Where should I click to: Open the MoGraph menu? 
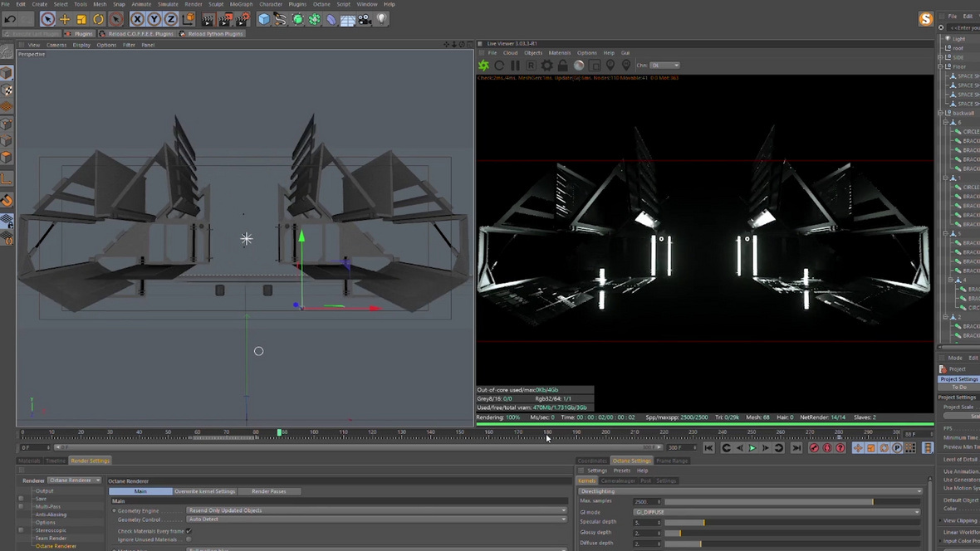(x=241, y=4)
